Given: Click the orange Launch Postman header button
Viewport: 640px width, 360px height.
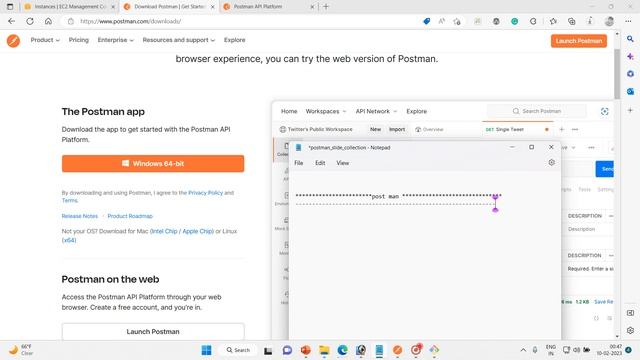Looking at the screenshot, I should click(578, 41).
